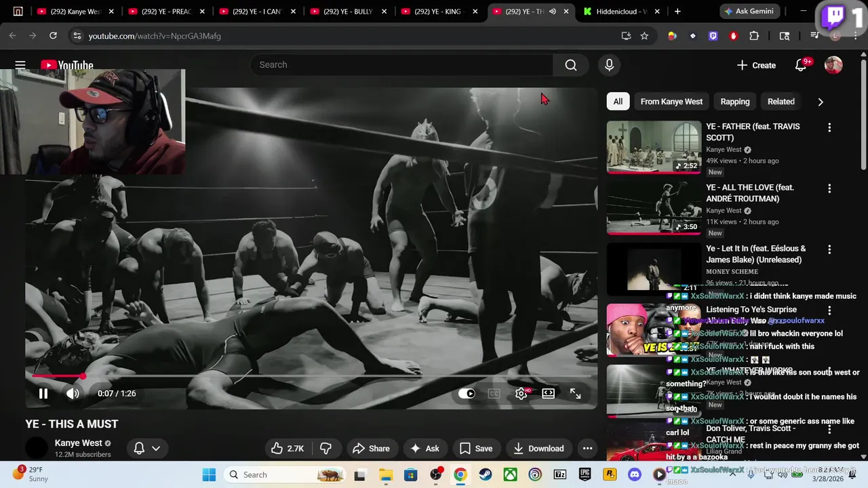Image resolution: width=868 pixels, height=488 pixels.
Task: Open YE - ALL THE LOVE thumbnail
Action: click(654, 208)
